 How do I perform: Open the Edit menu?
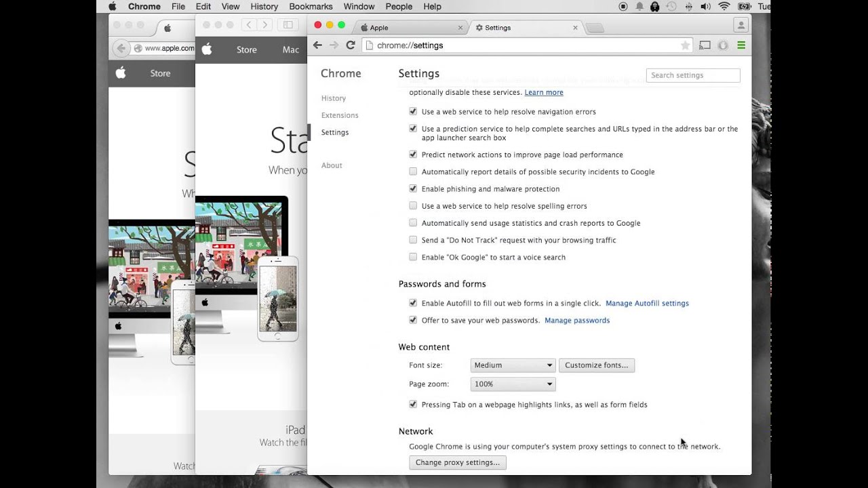(x=203, y=7)
